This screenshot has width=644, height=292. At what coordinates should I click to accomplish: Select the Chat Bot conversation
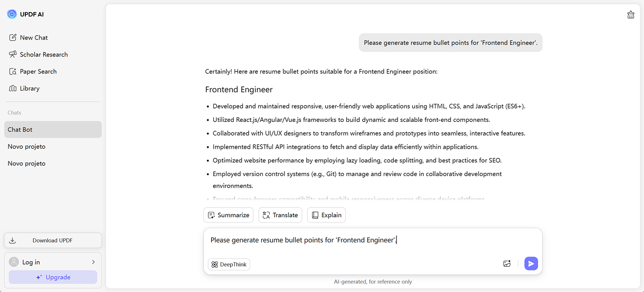(53, 130)
